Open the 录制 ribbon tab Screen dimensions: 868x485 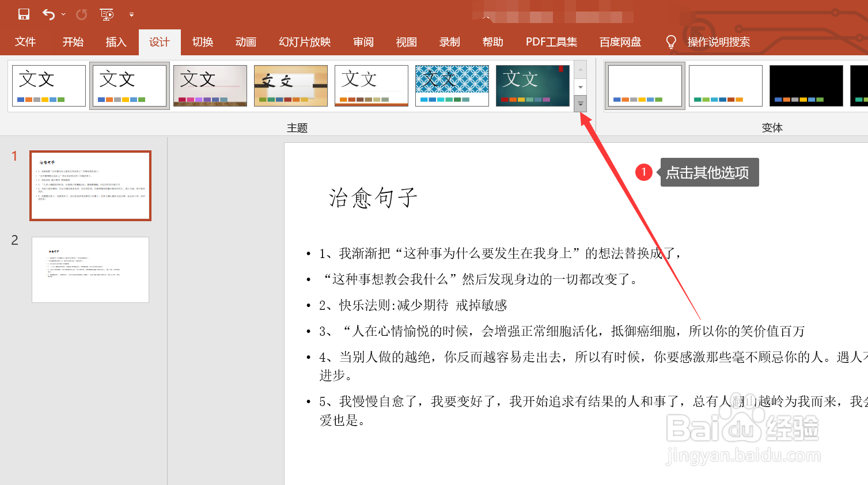pos(450,42)
